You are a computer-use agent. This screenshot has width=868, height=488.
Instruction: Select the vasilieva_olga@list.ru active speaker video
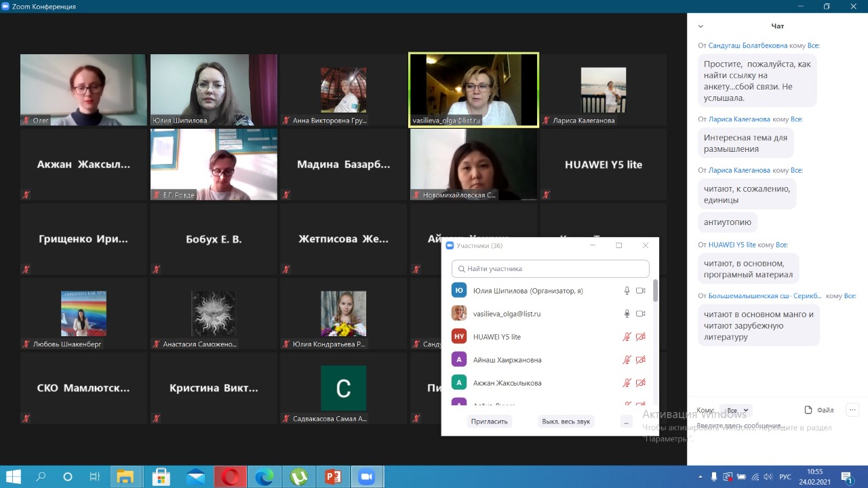473,89
